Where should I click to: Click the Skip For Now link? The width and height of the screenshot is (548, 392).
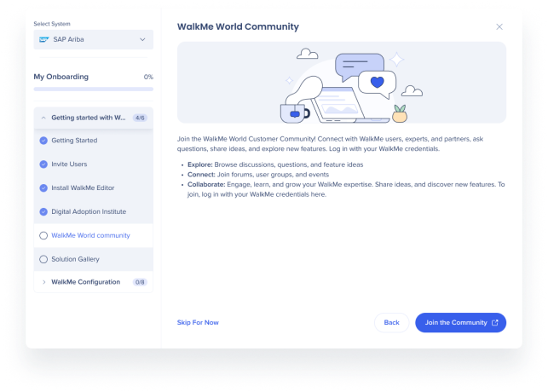[198, 322]
